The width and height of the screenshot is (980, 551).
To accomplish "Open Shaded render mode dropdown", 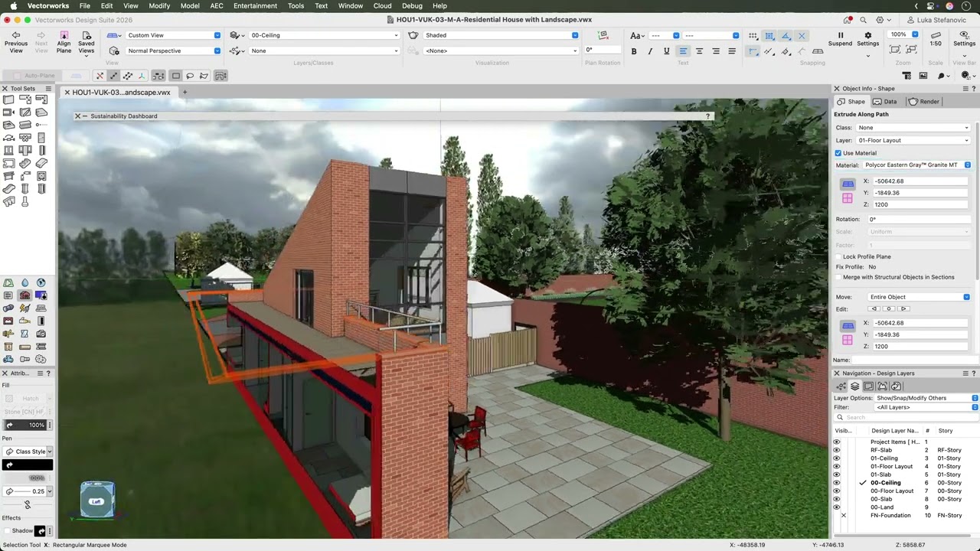I will (x=501, y=35).
